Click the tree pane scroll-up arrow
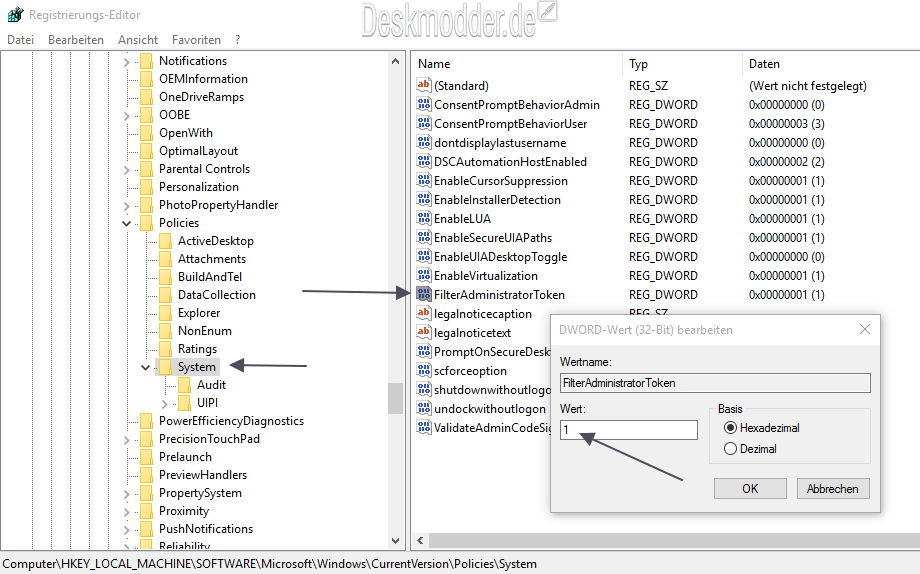The height and width of the screenshot is (574, 920). [x=395, y=61]
